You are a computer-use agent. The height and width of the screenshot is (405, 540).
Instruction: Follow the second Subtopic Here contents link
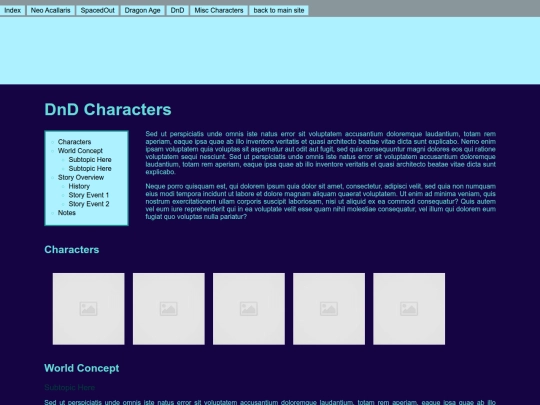(x=90, y=169)
